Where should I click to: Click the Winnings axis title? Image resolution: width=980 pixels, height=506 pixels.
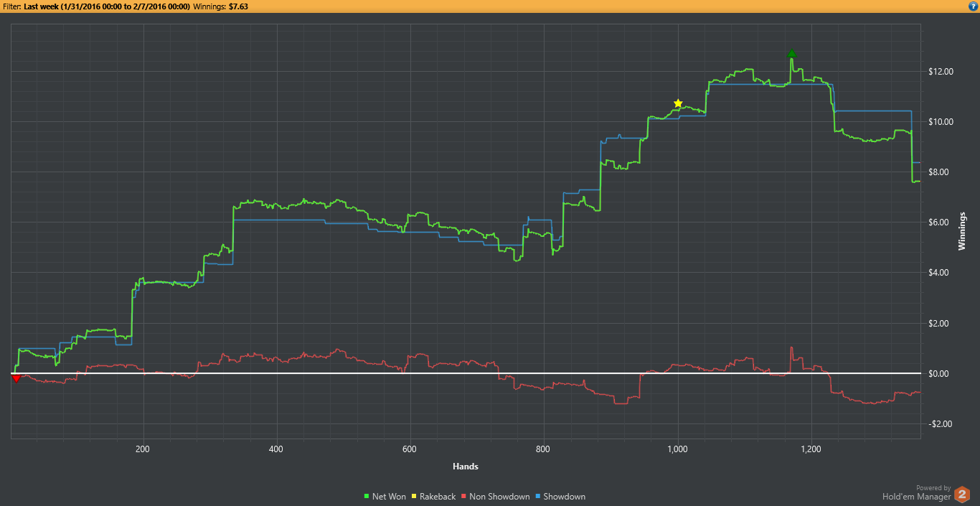pyautogui.click(x=963, y=232)
